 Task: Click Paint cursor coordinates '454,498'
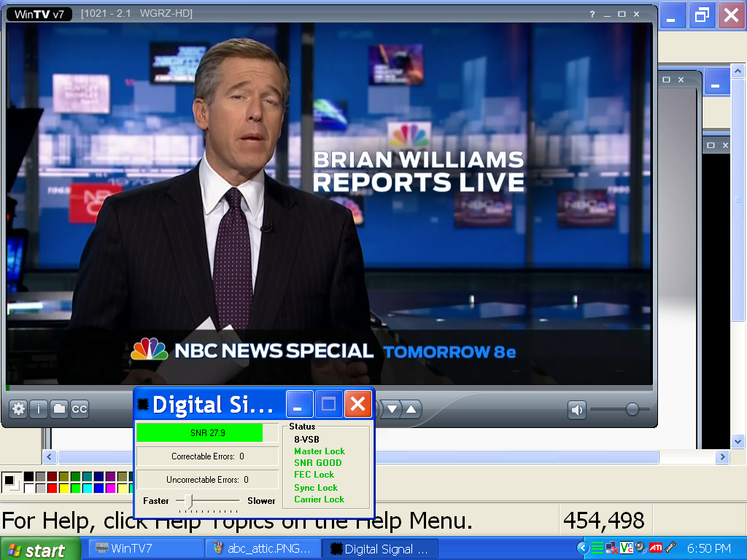pos(603,521)
